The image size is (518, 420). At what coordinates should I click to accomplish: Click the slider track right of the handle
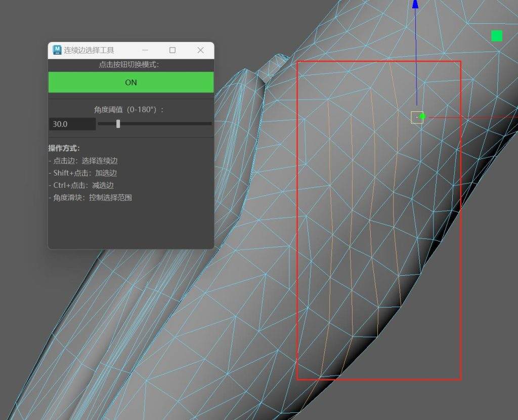pos(167,123)
